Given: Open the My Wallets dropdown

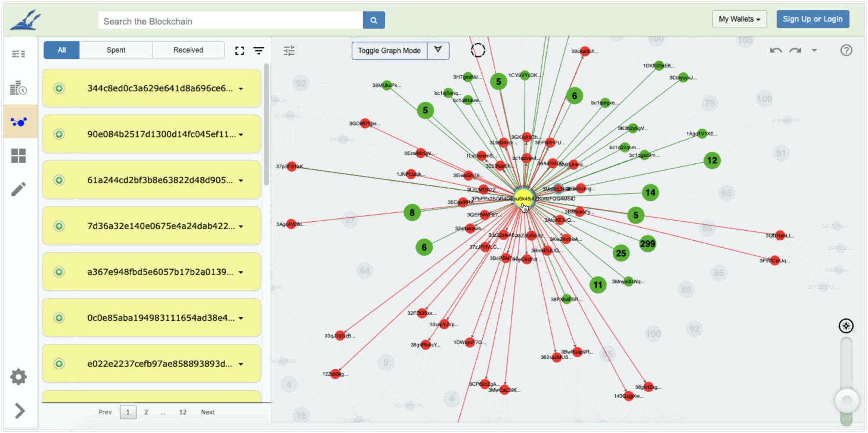Looking at the screenshot, I should pyautogui.click(x=739, y=19).
